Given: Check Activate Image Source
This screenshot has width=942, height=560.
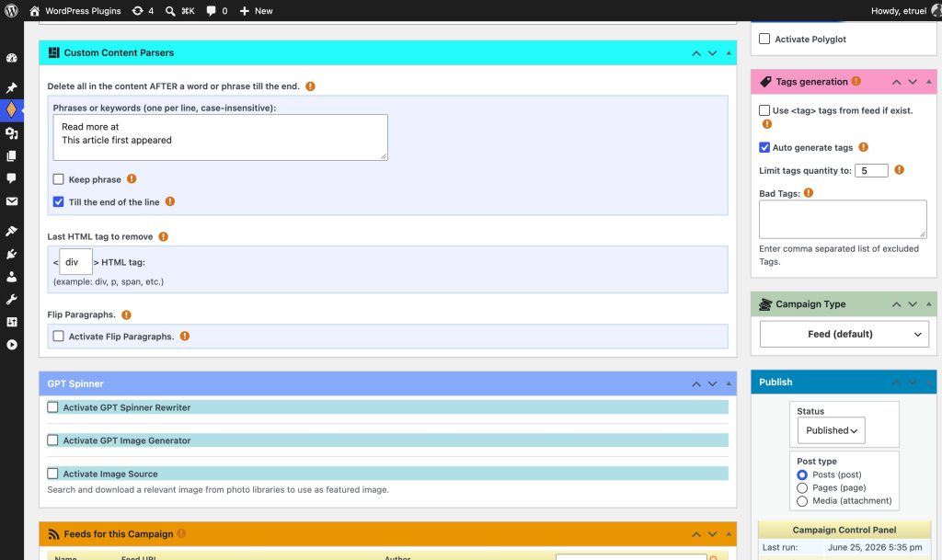Looking at the screenshot, I should pos(52,474).
